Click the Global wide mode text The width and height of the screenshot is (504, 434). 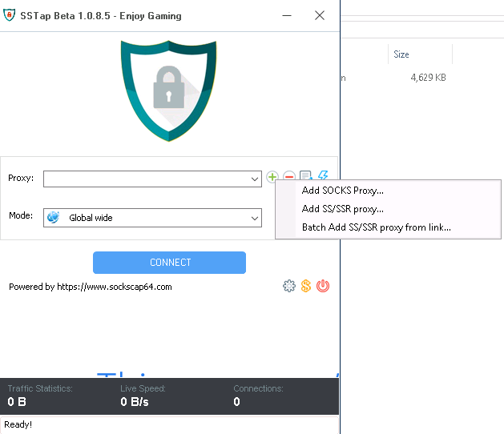(x=91, y=218)
